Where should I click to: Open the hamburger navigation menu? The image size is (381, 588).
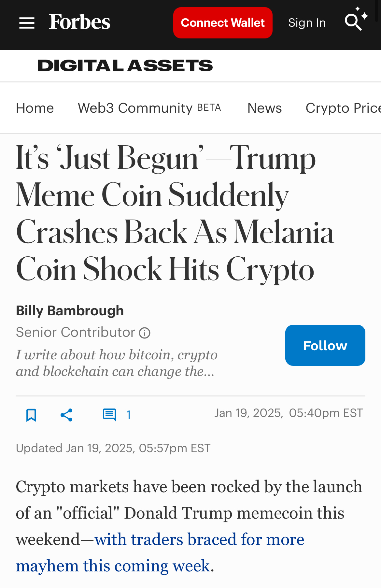[x=27, y=23]
